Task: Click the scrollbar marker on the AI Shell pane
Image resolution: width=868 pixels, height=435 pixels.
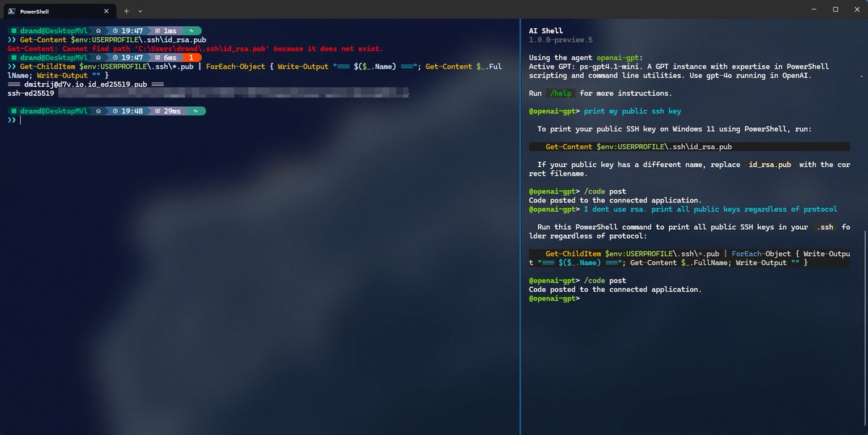Action: 861,76
